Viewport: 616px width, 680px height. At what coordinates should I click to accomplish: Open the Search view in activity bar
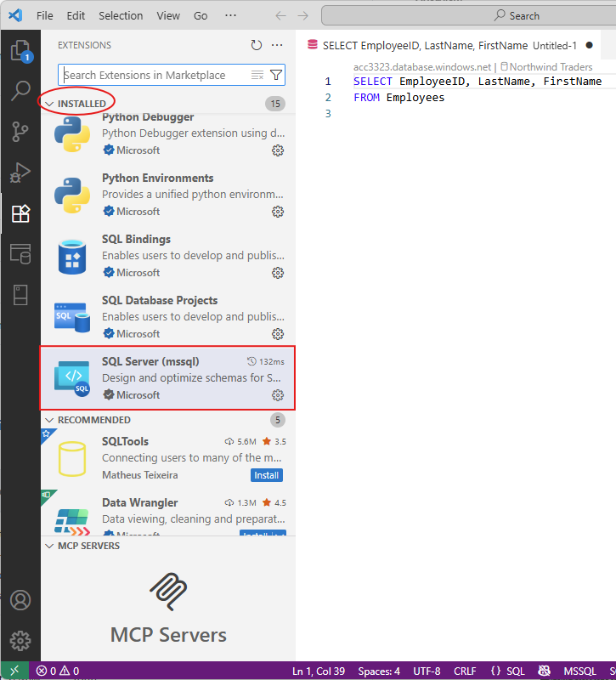click(20, 91)
